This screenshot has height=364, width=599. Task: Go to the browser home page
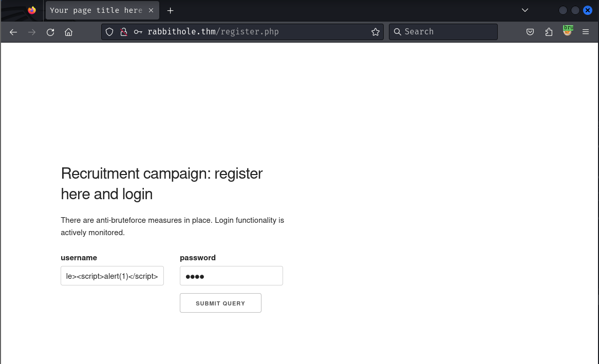click(68, 32)
